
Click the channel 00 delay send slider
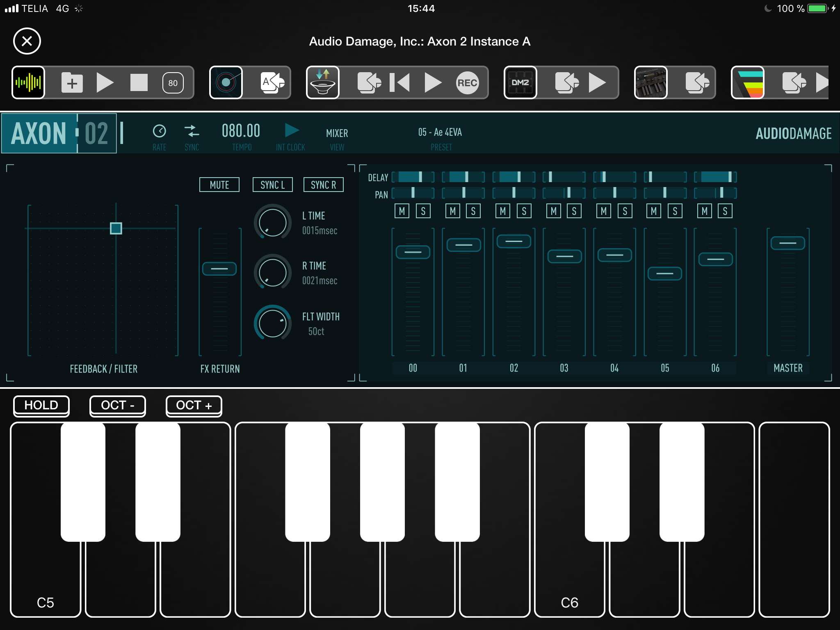(x=413, y=177)
